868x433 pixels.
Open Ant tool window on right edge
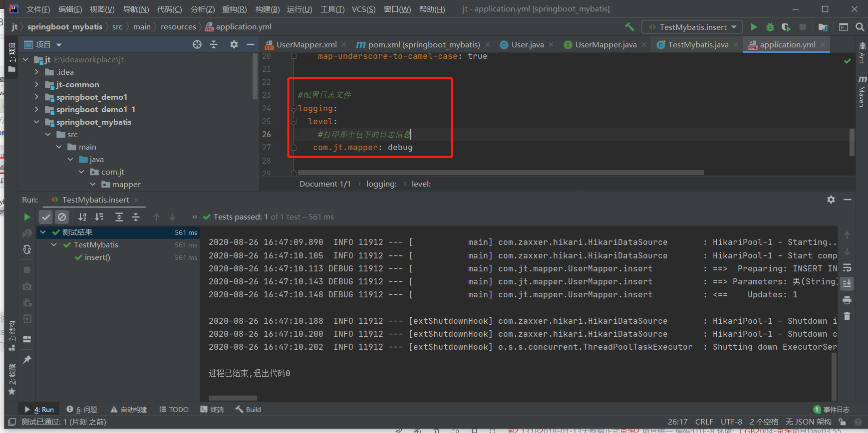point(862,52)
